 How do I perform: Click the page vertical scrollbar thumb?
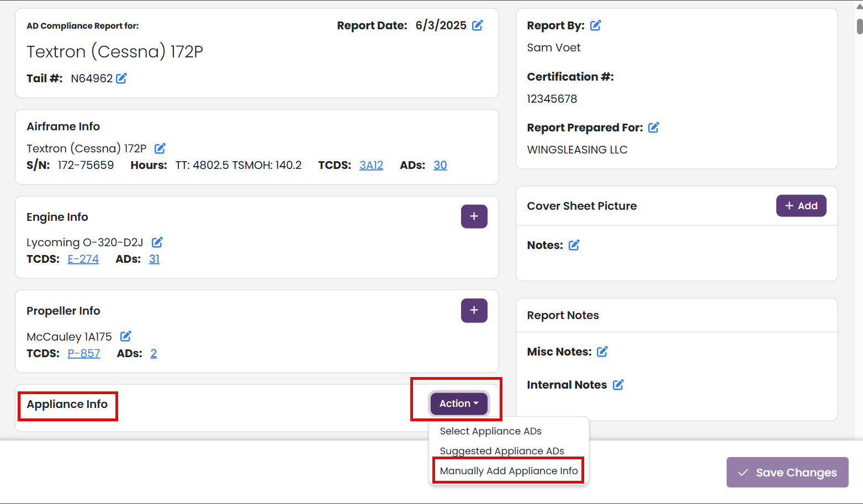(x=860, y=26)
